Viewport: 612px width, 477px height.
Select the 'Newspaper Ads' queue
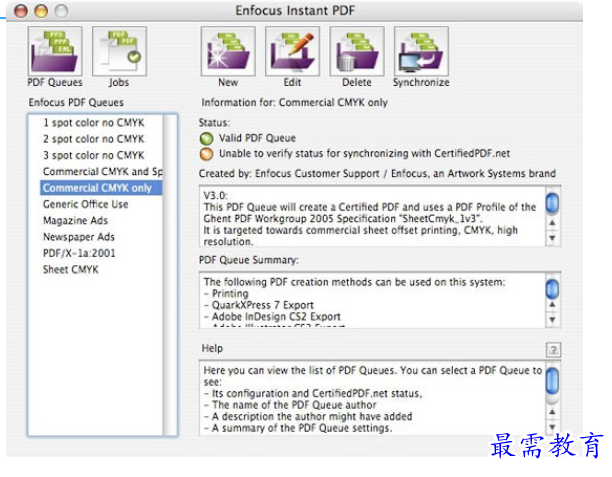(101, 237)
